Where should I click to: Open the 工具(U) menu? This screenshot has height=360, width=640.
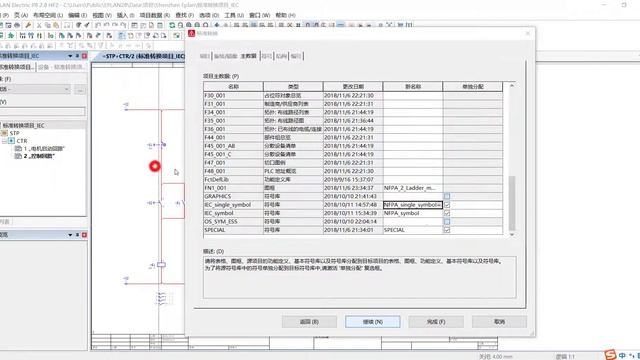[234, 15]
